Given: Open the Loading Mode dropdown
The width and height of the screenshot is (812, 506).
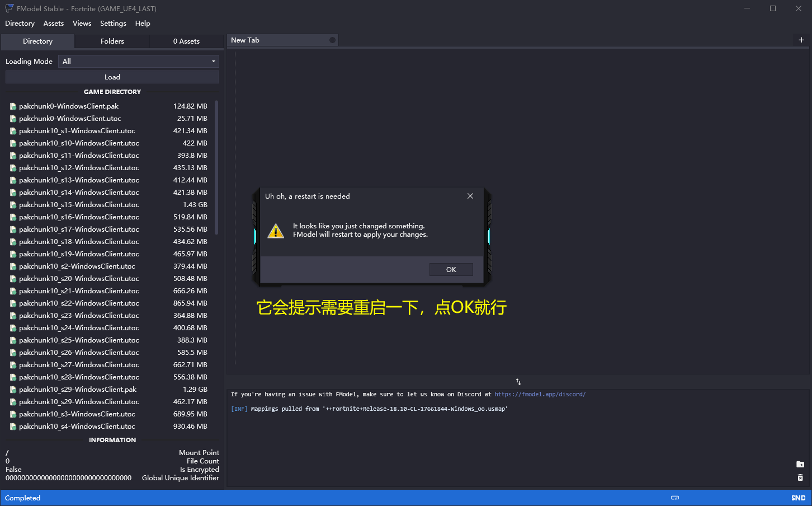Looking at the screenshot, I should 139,62.
